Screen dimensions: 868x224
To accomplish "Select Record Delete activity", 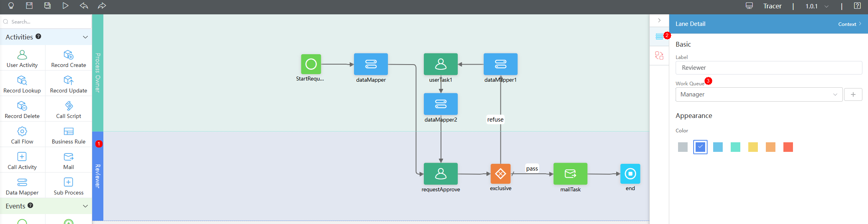I will click(x=22, y=109).
